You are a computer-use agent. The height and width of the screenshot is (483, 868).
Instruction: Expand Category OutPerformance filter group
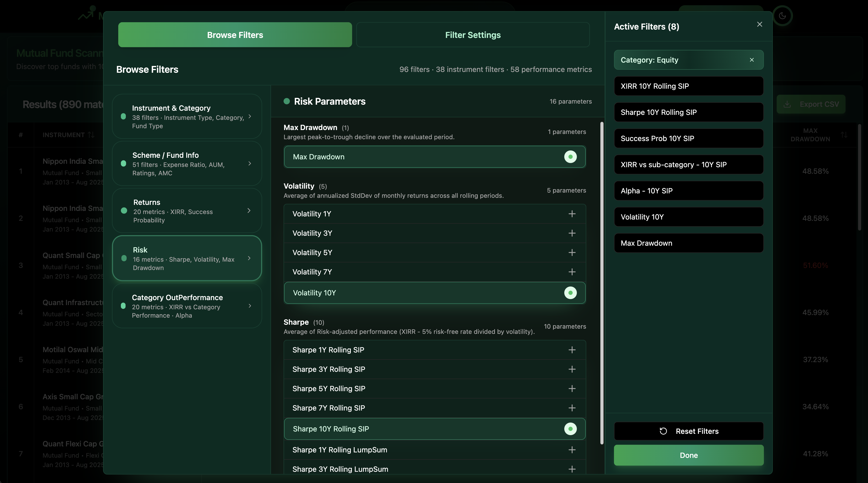click(x=250, y=306)
